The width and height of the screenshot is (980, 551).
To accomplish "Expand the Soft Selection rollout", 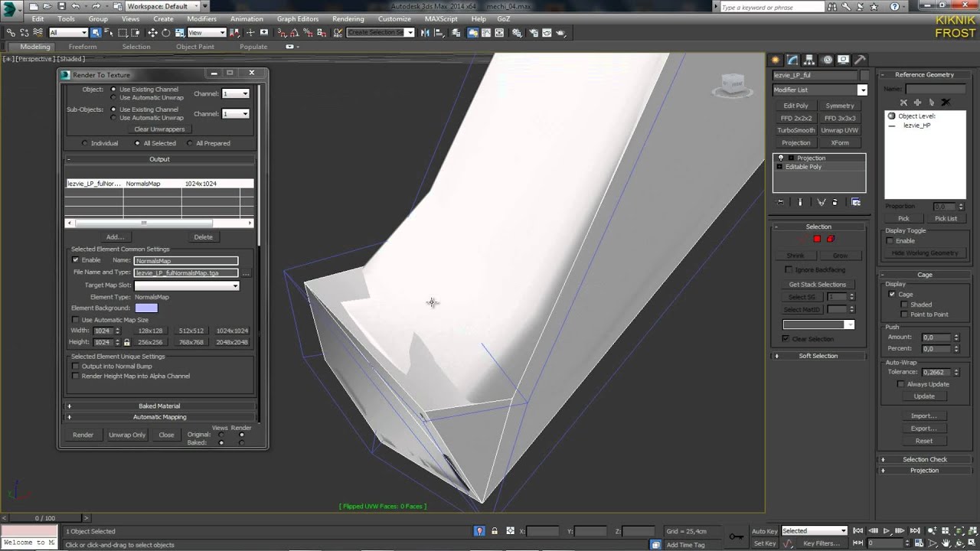I will [818, 356].
